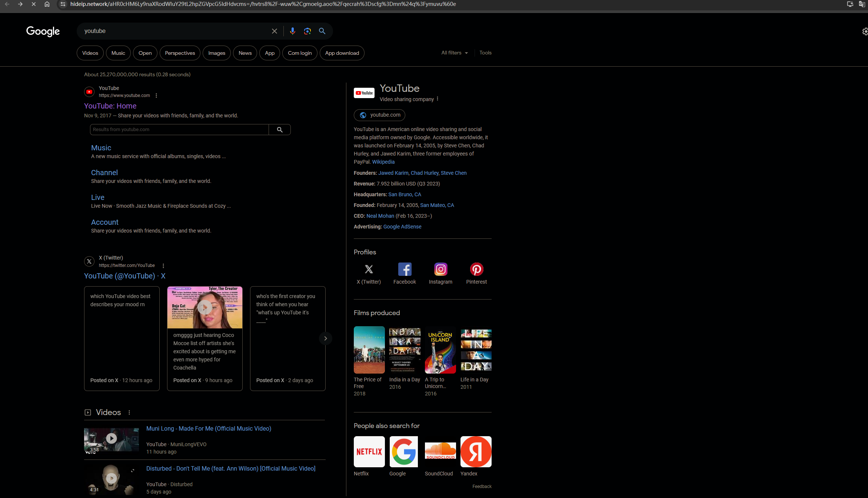868x498 pixels.
Task: Expand the All filters dropdown
Action: [x=454, y=53]
